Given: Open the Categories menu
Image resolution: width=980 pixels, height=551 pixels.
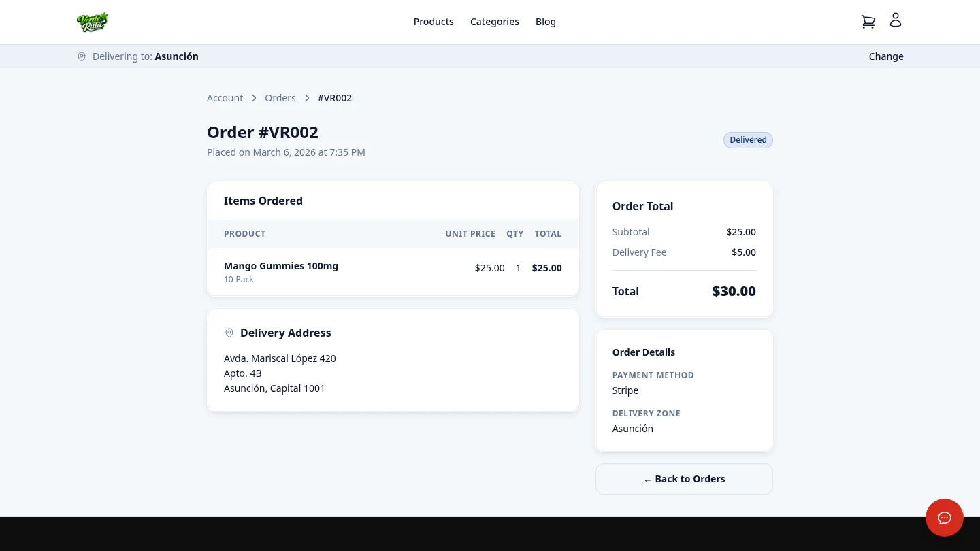Looking at the screenshot, I should pyautogui.click(x=494, y=21).
